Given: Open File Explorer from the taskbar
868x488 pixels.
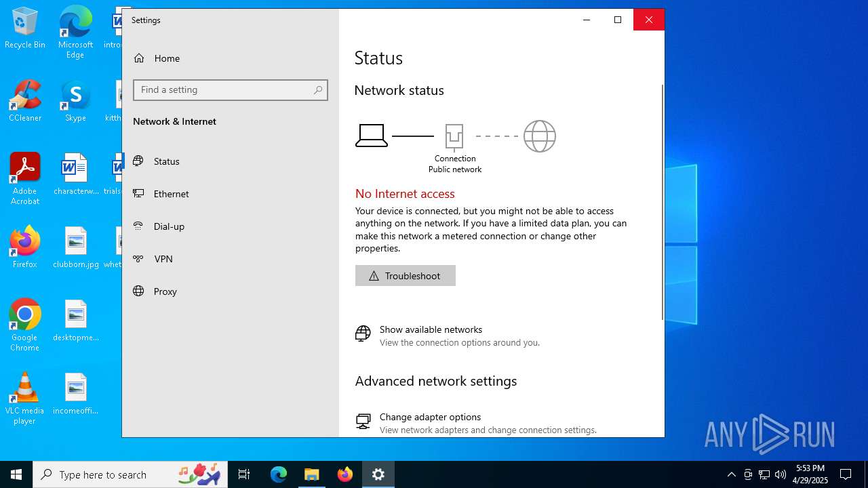Looking at the screenshot, I should coord(312,474).
